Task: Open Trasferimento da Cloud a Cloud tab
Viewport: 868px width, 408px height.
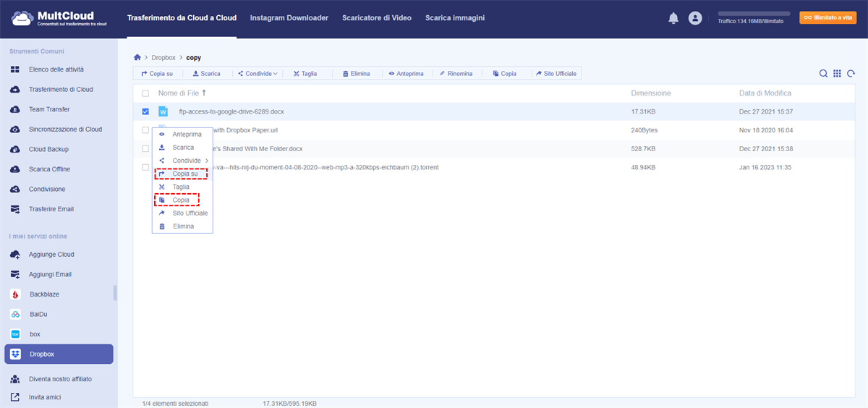Action: [x=182, y=18]
